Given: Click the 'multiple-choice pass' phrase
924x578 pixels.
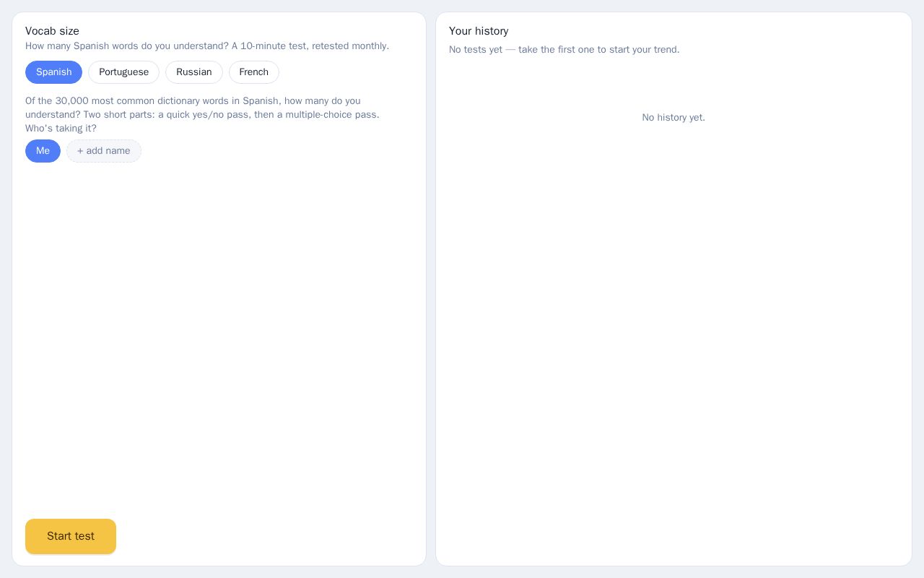Looking at the screenshot, I should 332,115.
